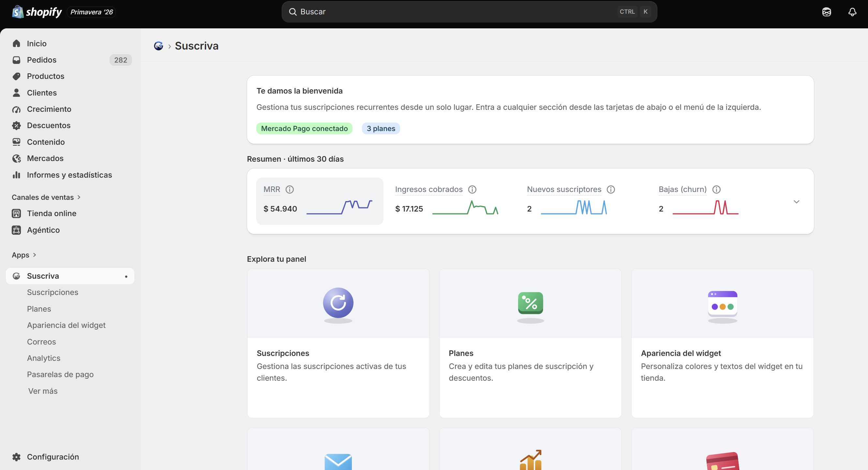Screen dimensions: 868x470
Task: Click the 3 planes badge
Action: pos(381,128)
